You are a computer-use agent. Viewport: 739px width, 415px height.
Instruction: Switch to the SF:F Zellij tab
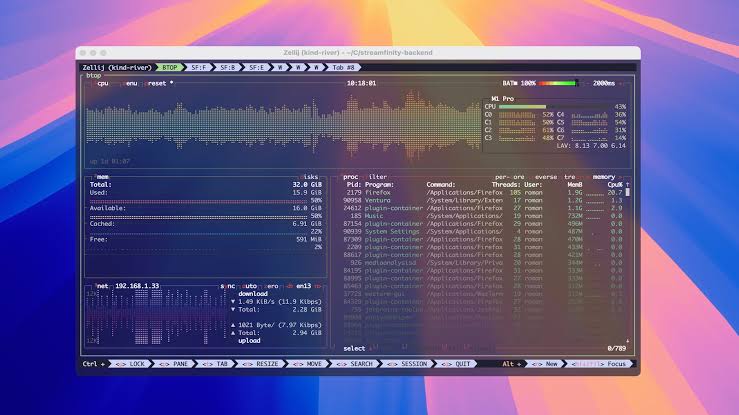click(x=198, y=67)
